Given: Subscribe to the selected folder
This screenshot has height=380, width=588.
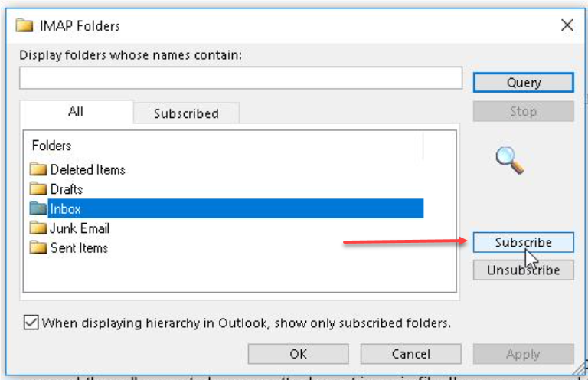Looking at the screenshot, I should (523, 243).
